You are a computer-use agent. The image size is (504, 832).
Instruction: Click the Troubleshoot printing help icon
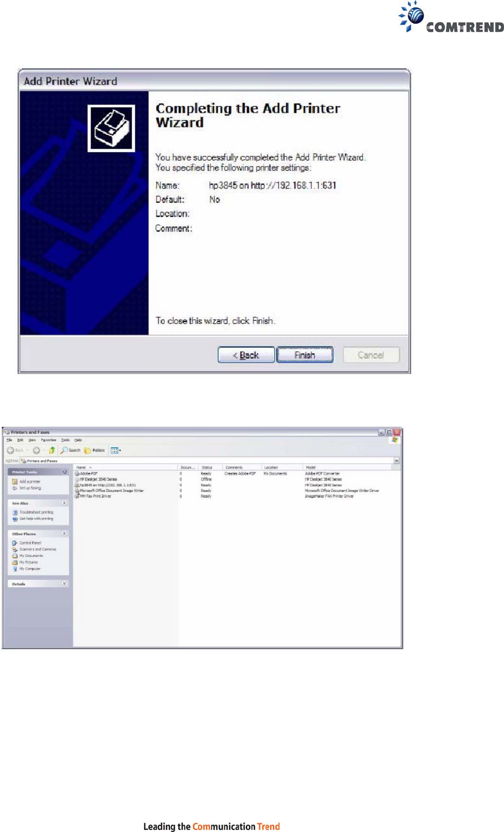click(15, 512)
